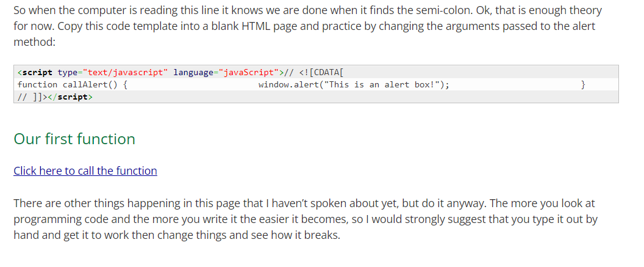Click the closing '</script>' tag
This screenshot has width=644, height=267.
[70, 97]
